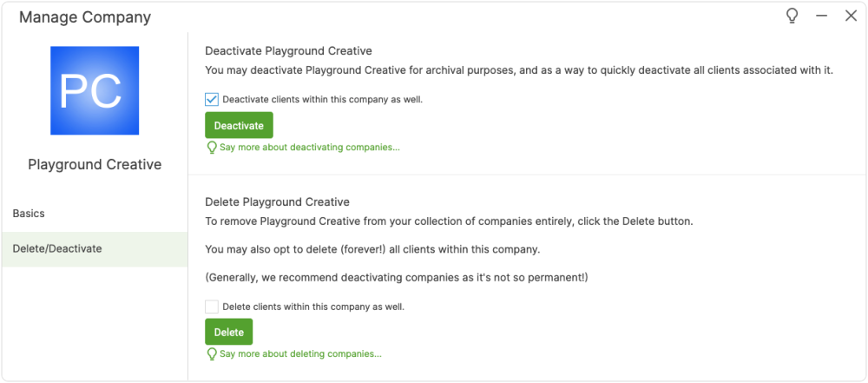Open 'Say more about deleting companies' link
The width and height of the screenshot is (868, 383).
tap(300, 354)
